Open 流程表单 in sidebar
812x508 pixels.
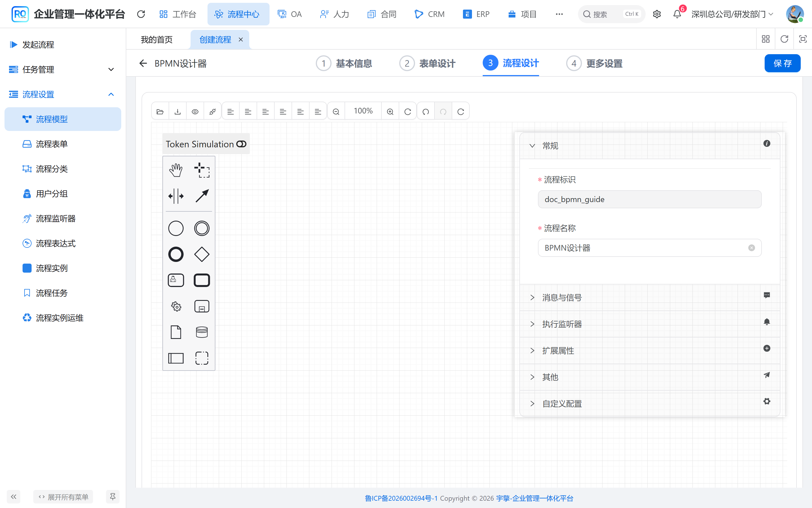point(63,144)
